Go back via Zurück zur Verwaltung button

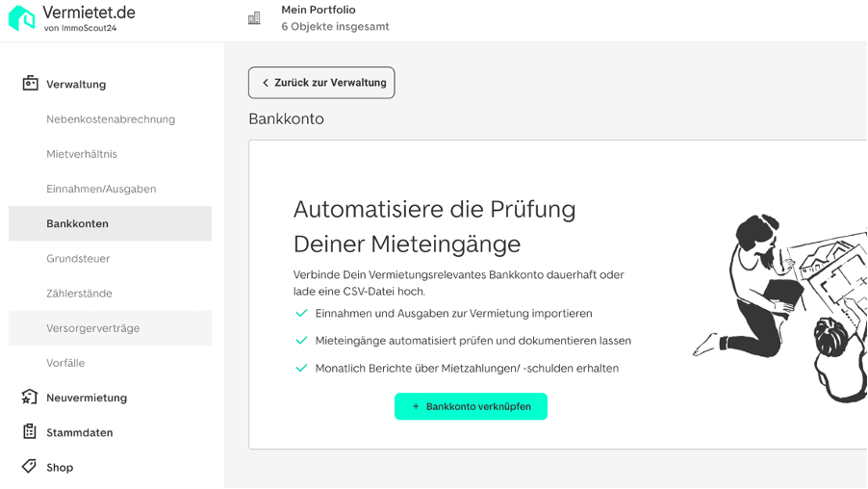click(321, 83)
